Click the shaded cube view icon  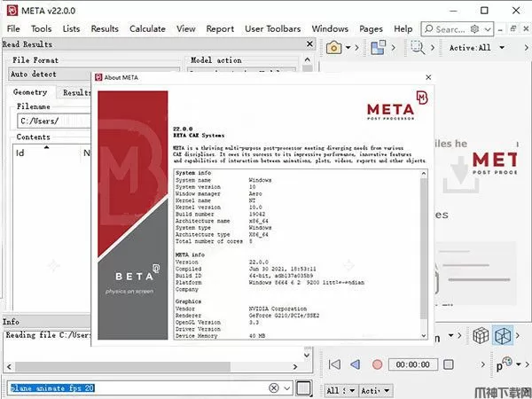click(480, 336)
